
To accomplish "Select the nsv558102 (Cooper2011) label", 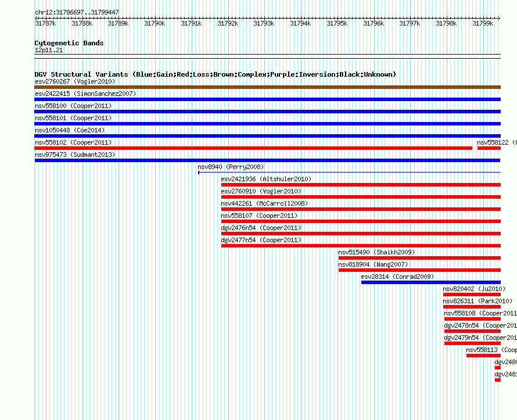I will tap(73, 142).
